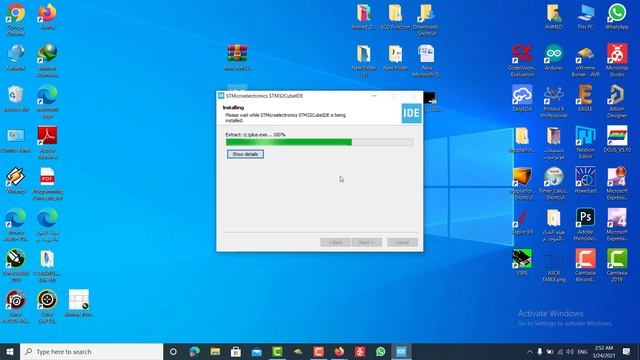Select the Firefox desktop shortcut
Screen dimensions: 640x360
point(47,16)
